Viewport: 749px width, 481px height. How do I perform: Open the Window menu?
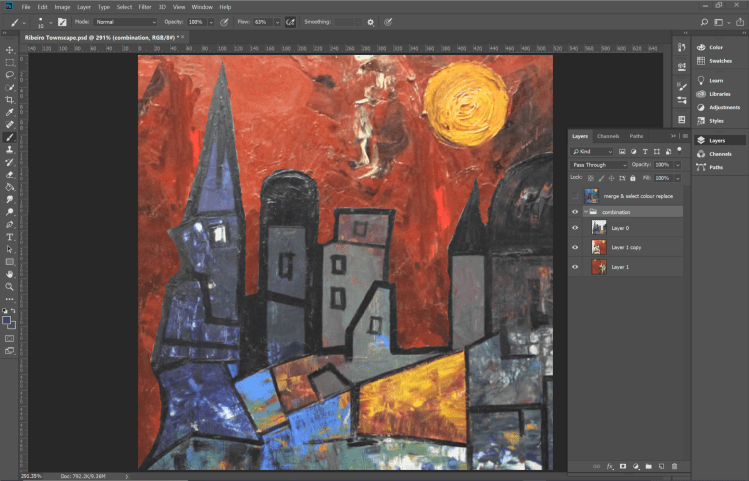point(202,7)
